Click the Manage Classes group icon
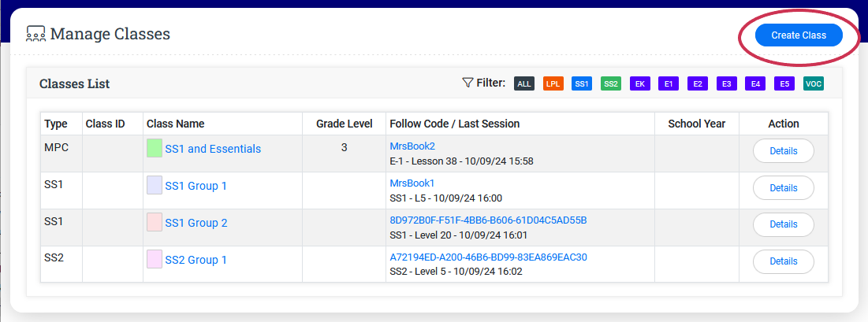 (35, 34)
